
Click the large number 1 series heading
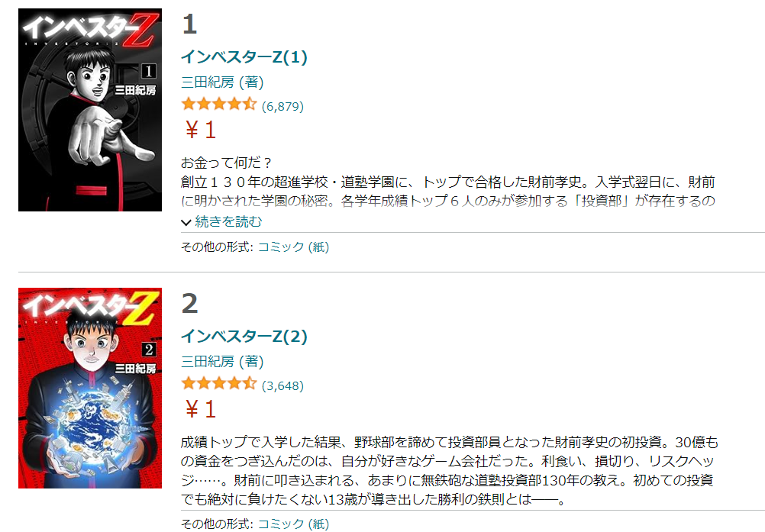click(190, 24)
